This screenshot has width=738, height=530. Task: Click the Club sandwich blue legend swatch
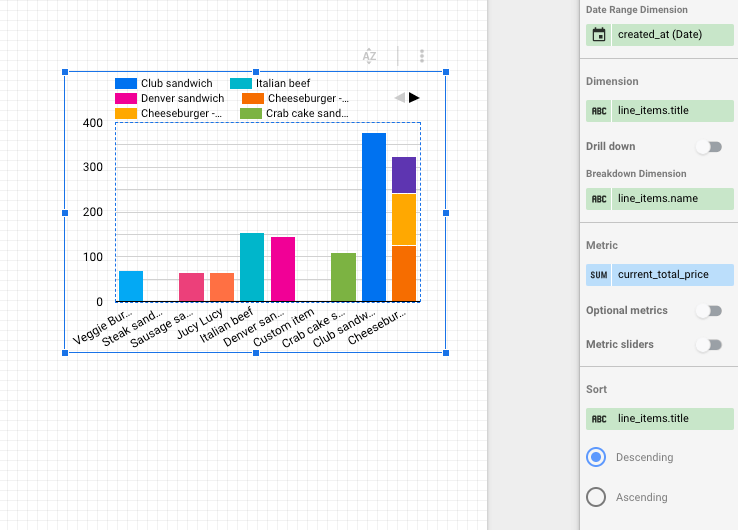pyautogui.click(x=126, y=84)
